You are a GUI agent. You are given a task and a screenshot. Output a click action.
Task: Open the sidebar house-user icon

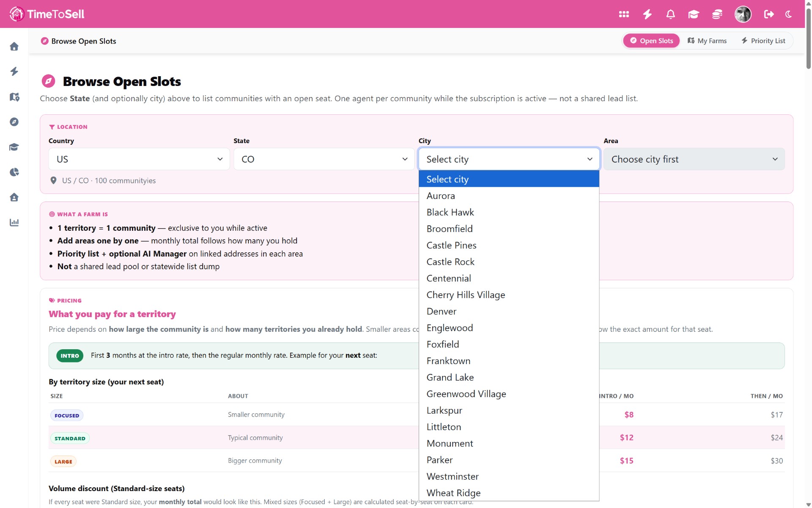click(14, 197)
